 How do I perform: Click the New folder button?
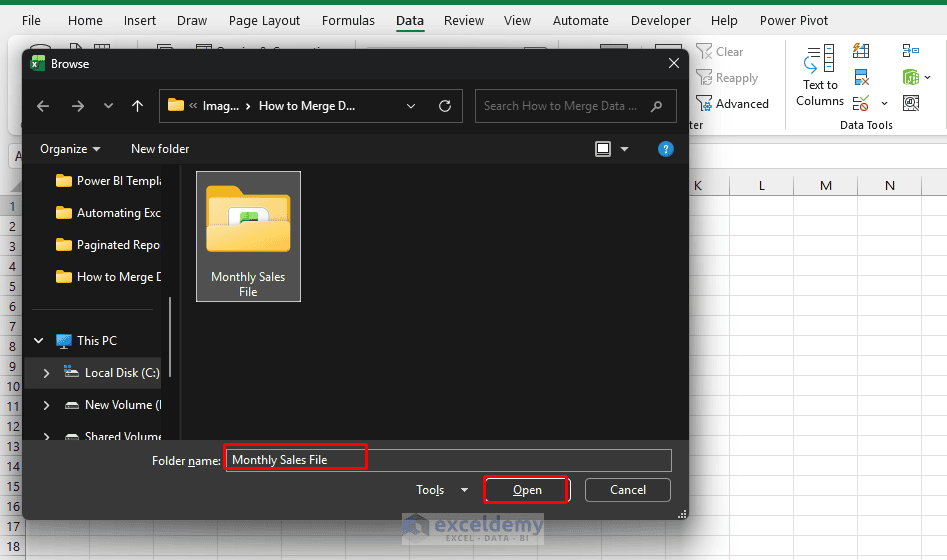160,149
